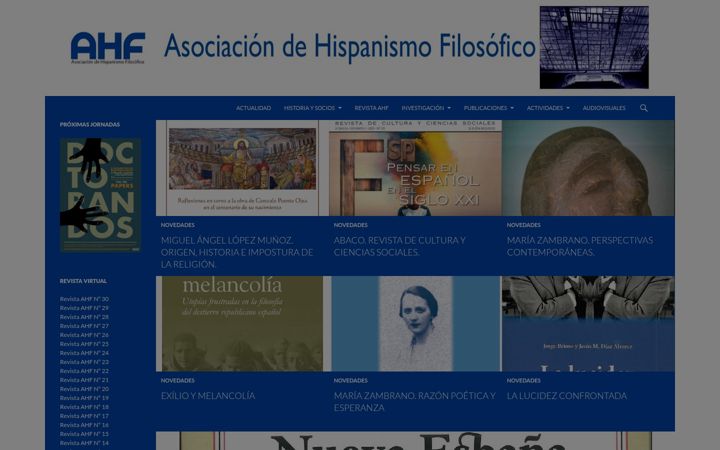Open the search magnifier icon in navigation

(x=644, y=108)
